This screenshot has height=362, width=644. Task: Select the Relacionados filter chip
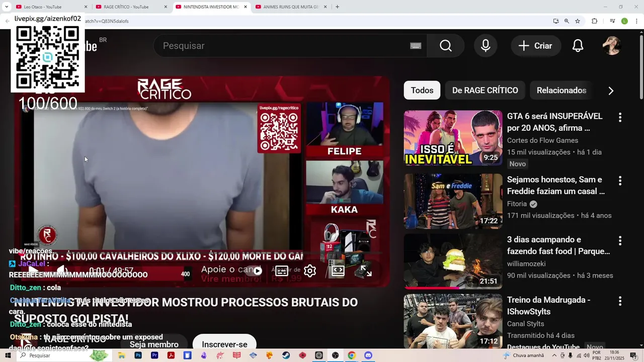pyautogui.click(x=561, y=90)
